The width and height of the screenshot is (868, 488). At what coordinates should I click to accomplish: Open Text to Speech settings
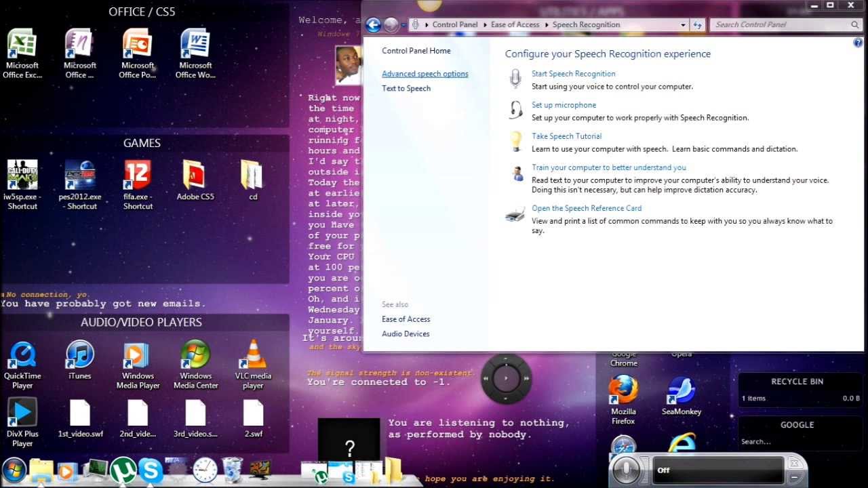406,88
